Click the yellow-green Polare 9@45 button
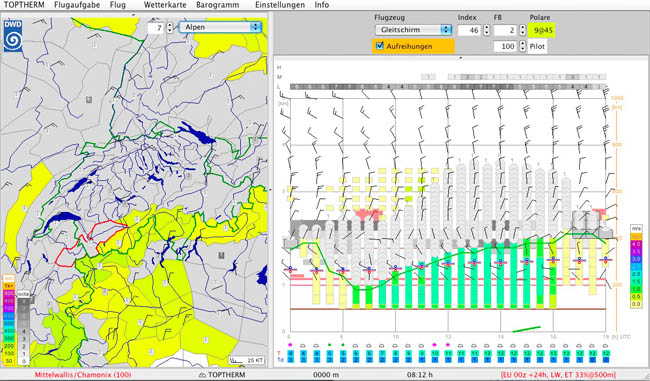This screenshot has height=381, width=650. click(542, 30)
